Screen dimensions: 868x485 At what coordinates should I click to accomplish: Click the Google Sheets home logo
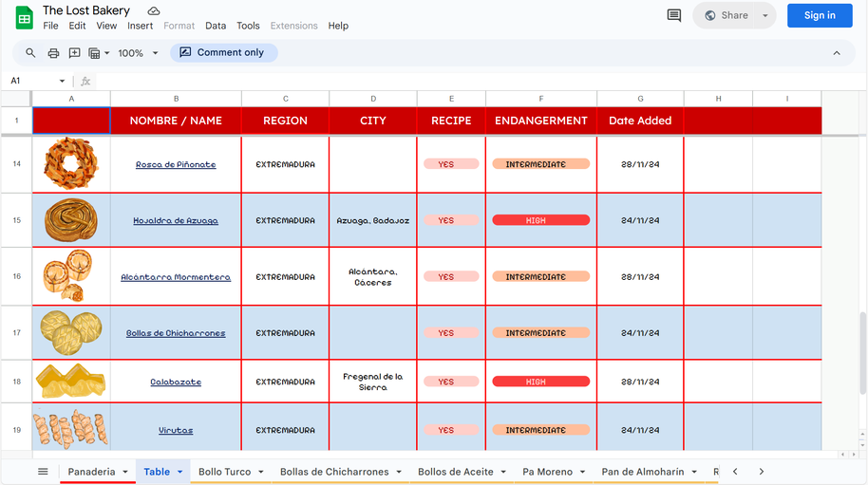tap(24, 17)
